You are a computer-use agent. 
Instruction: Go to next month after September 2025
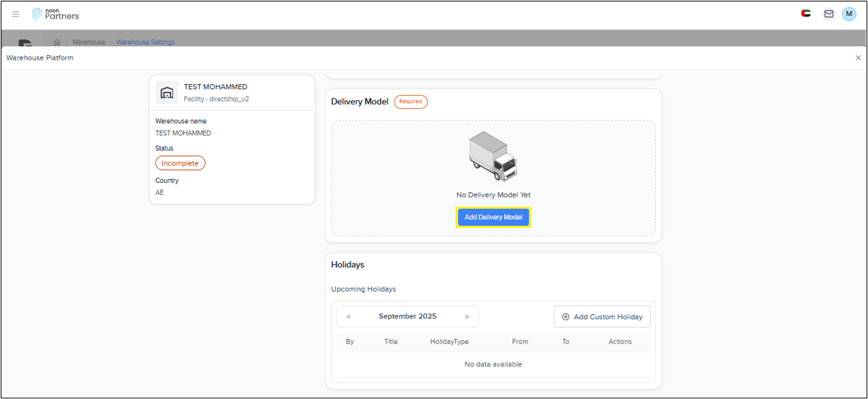click(466, 317)
